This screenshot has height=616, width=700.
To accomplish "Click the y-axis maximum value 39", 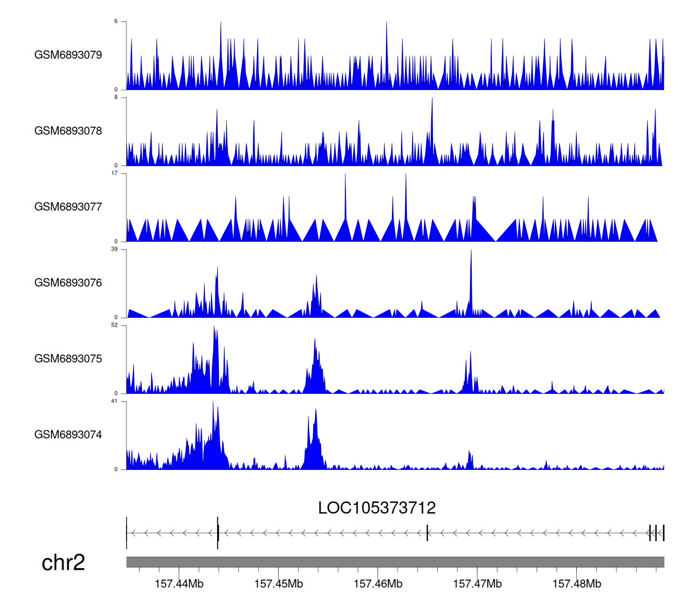I will 114,249.
